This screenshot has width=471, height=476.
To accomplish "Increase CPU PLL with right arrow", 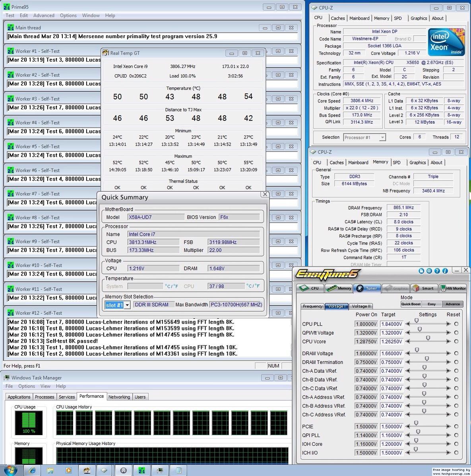I will [448, 324].
